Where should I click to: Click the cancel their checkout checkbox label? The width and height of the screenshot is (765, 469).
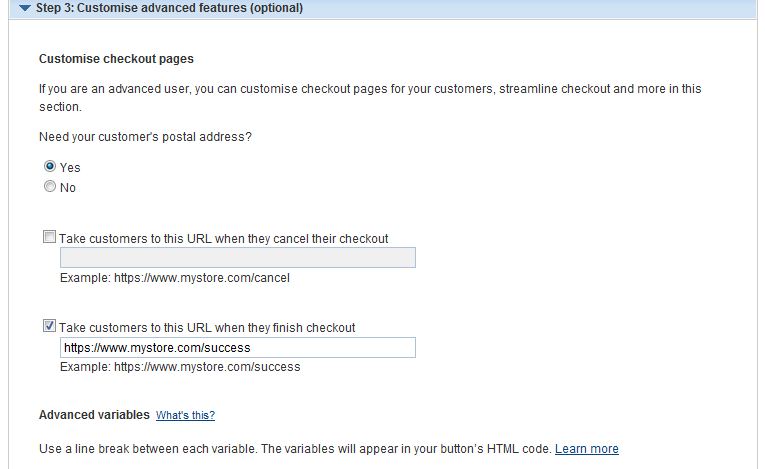224,239
